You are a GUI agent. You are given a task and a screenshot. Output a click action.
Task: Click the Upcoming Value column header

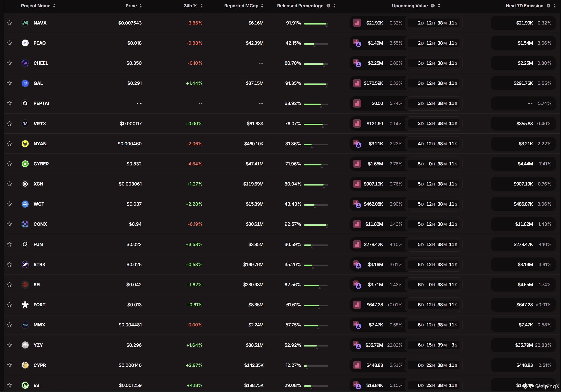pyautogui.click(x=410, y=6)
